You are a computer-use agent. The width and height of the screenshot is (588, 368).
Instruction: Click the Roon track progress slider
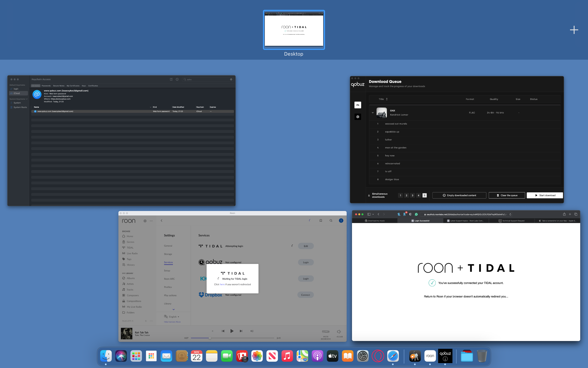tap(233, 338)
